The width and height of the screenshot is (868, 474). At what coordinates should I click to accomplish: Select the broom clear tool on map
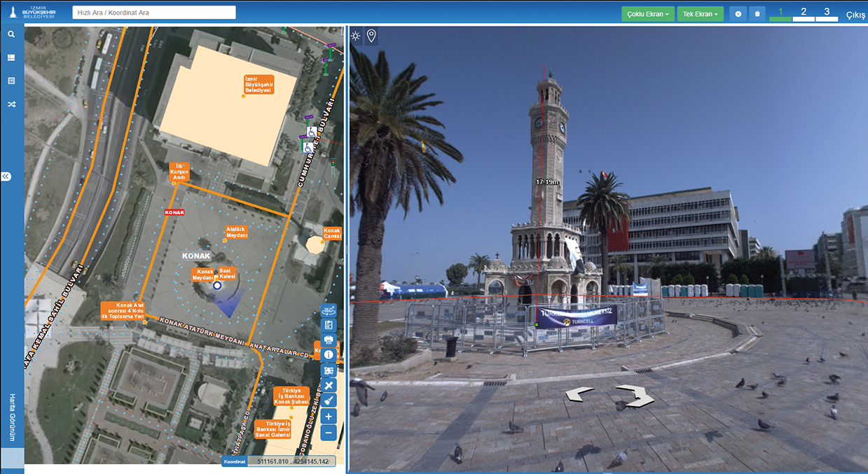(328, 400)
